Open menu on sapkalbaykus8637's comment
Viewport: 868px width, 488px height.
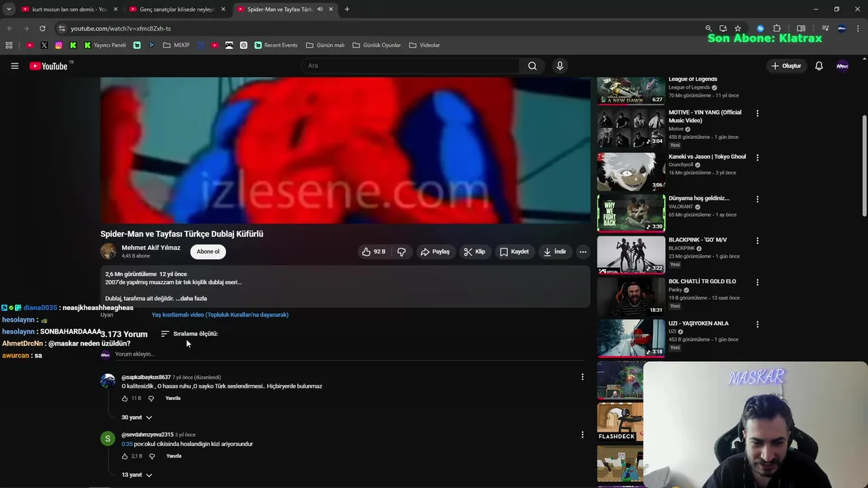582,377
